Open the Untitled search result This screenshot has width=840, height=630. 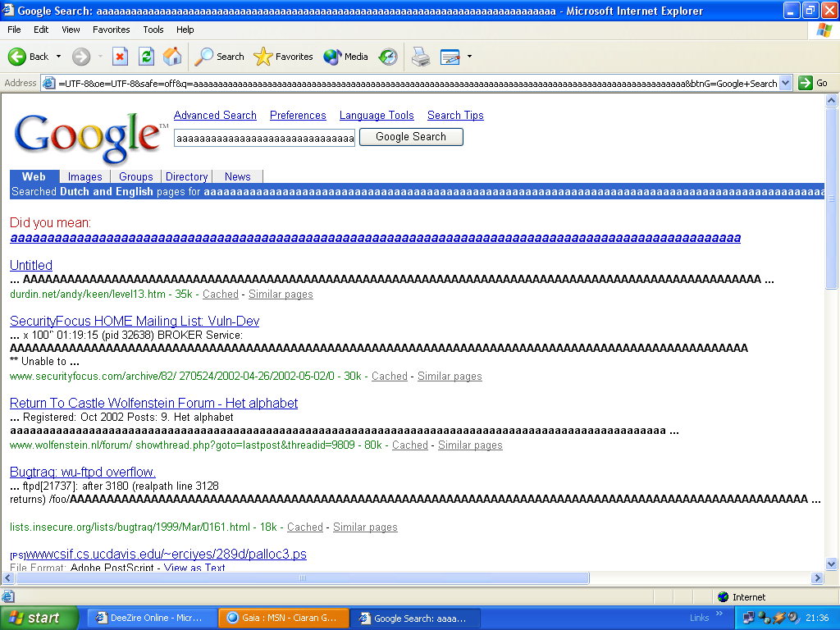coord(31,265)
